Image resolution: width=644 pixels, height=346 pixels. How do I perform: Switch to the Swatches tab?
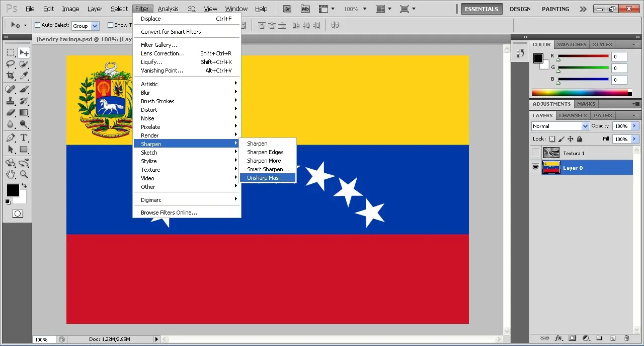pos(572,44)
